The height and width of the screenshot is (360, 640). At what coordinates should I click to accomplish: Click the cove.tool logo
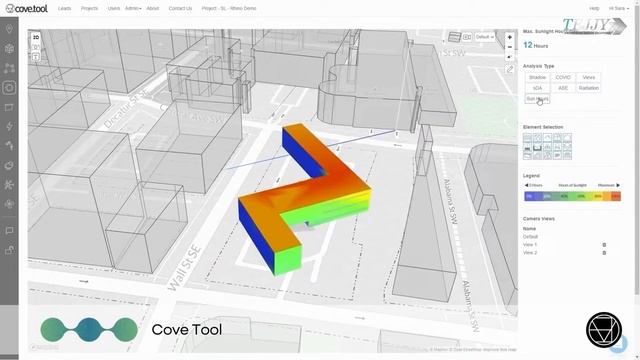click(x=27, y=8)
